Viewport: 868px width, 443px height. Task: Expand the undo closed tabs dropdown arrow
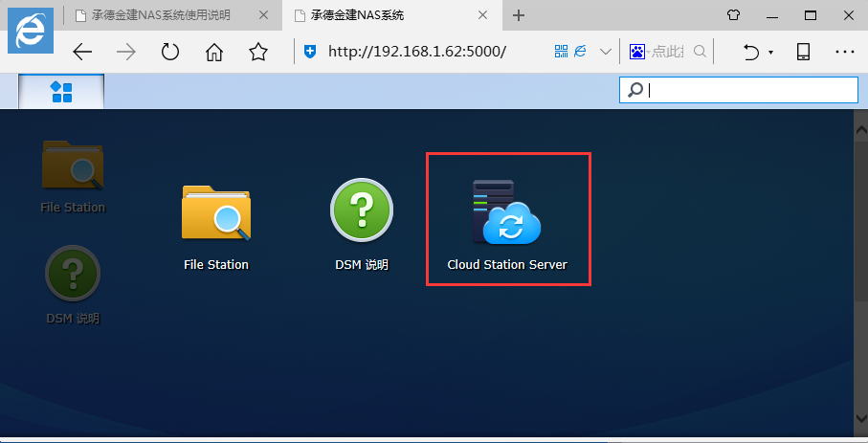(x=770, y=53)
